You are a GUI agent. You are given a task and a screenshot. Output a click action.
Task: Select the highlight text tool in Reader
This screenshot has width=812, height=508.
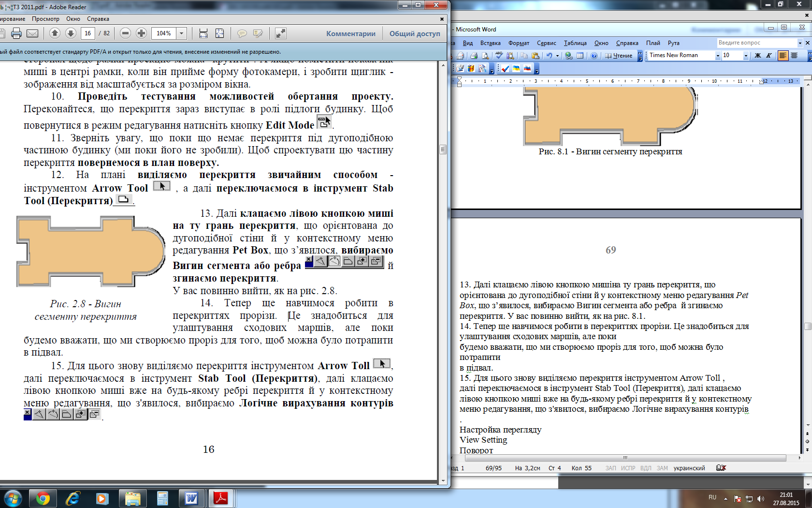pos(258,33)
